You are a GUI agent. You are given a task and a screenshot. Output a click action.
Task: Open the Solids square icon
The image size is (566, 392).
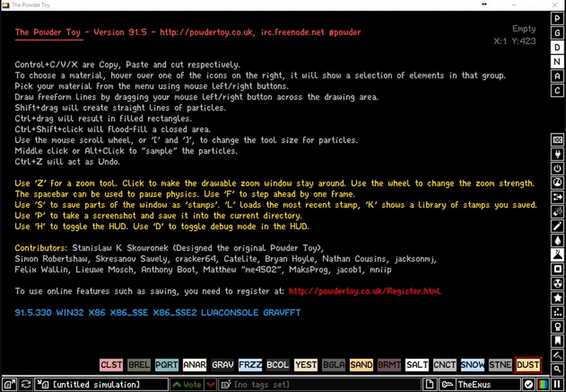pos(558,270)
